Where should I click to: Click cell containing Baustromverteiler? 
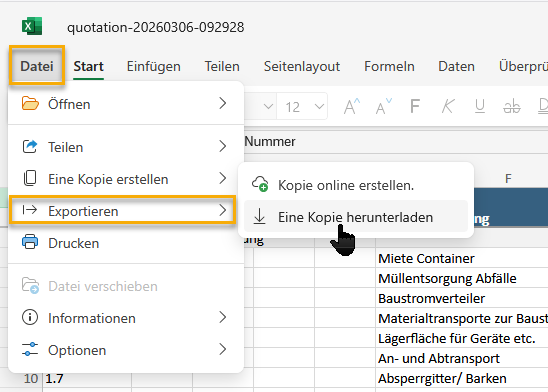(x=462, y=298)
